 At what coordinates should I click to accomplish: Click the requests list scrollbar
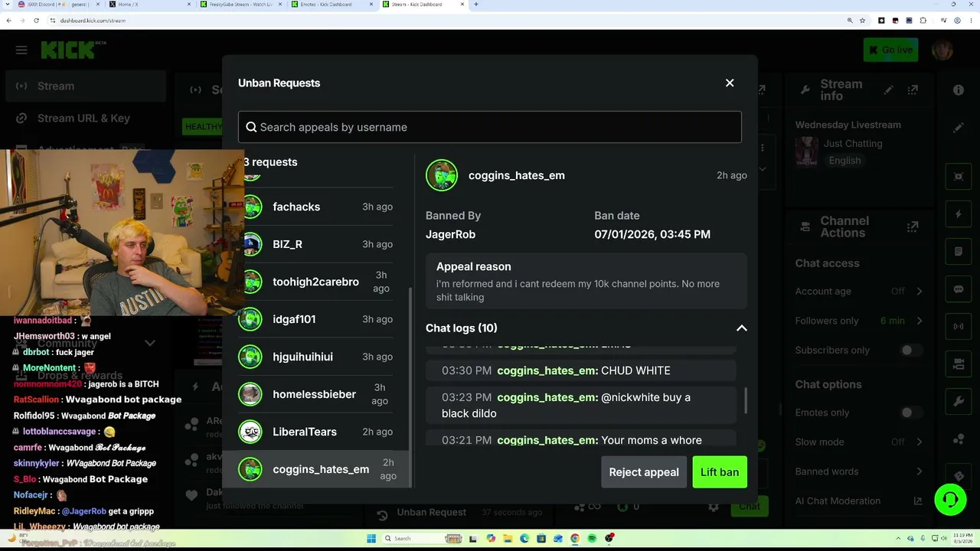tap(412, 386)
